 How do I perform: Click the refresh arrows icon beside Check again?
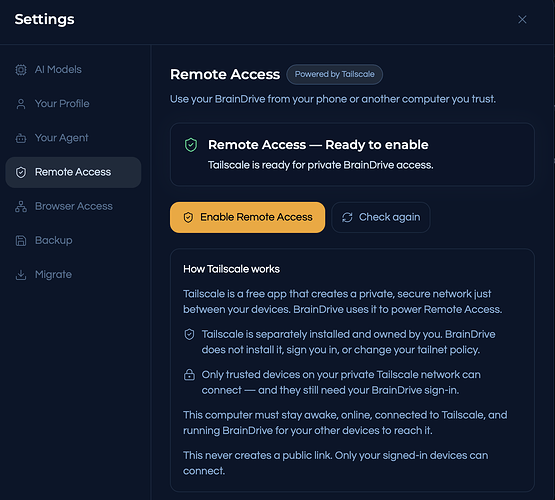click(347, 217)
